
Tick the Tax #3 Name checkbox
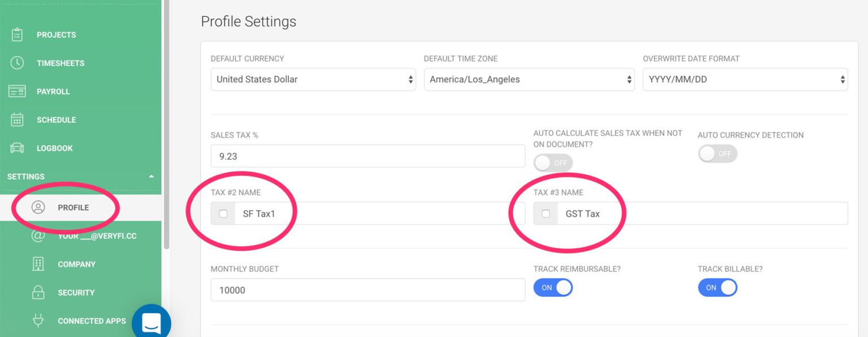tap(546, 214)
